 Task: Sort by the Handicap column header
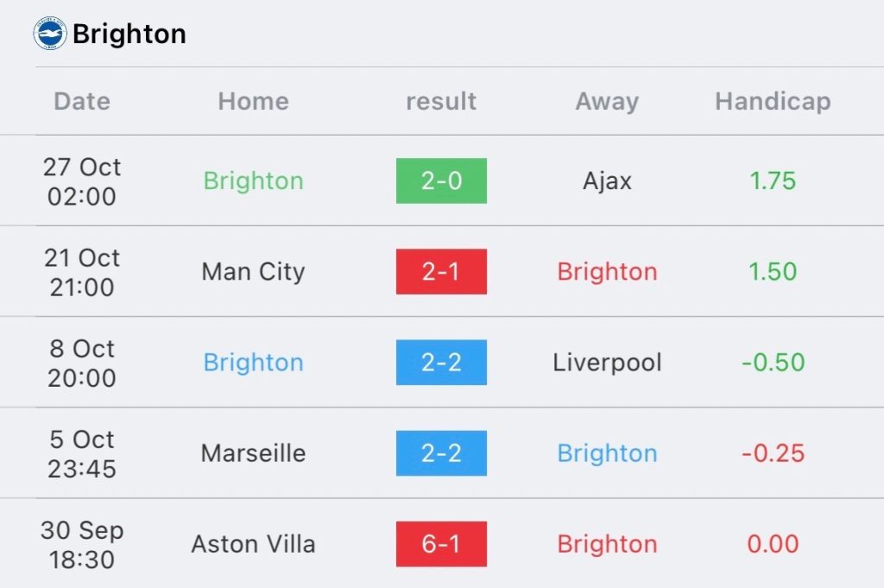[773, 102]
